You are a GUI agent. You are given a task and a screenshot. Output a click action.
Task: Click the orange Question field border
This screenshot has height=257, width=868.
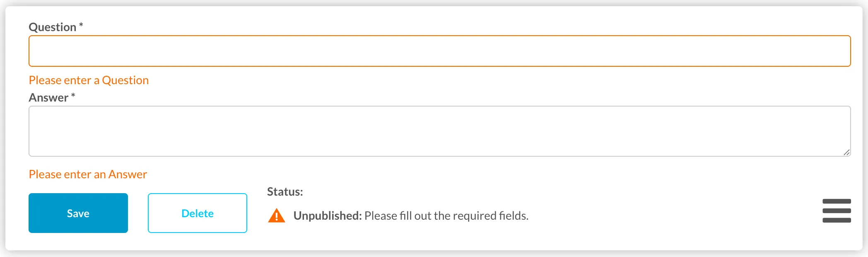(x=439, y=36)
